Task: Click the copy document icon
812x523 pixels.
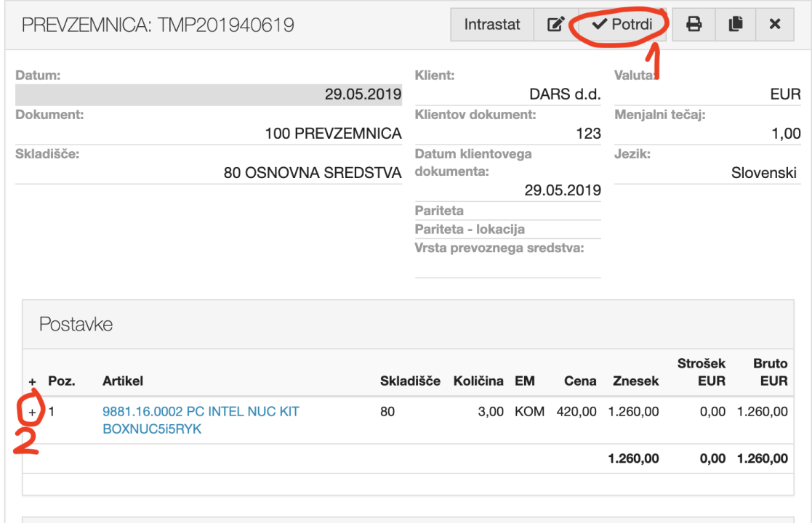Action: tap(735, 25)
